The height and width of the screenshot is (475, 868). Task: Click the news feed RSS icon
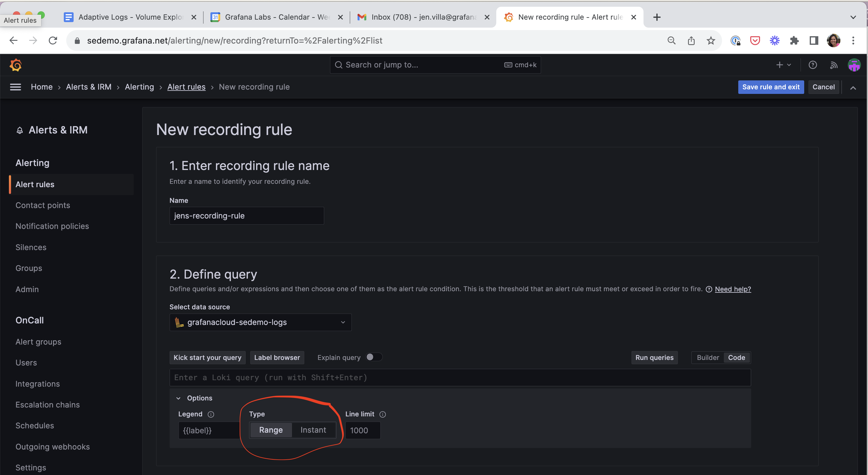[834, 65]
